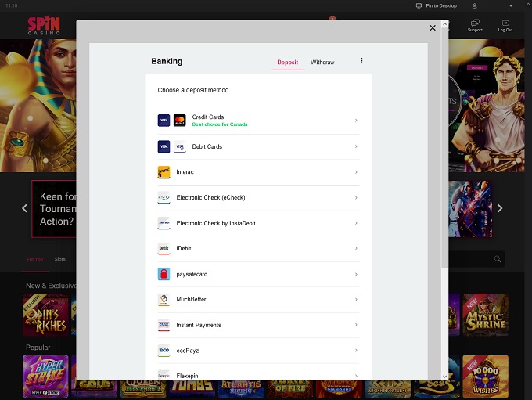Image resolution: width=532 pixels, height=400 pixels.
Task: Click the paysafecard red lock icon
Action: pos(164,274)
